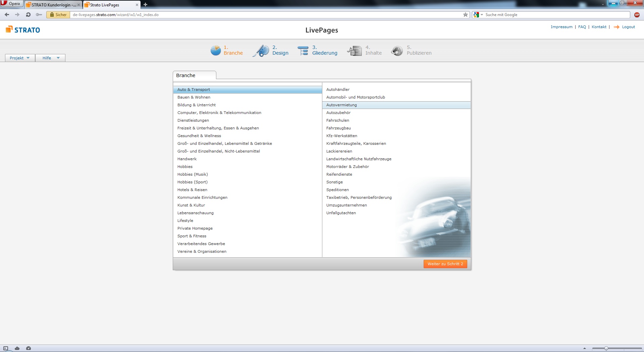Click the Design step paintbrush icon
This screenshot has width=644, height=352.
[261, 51]
